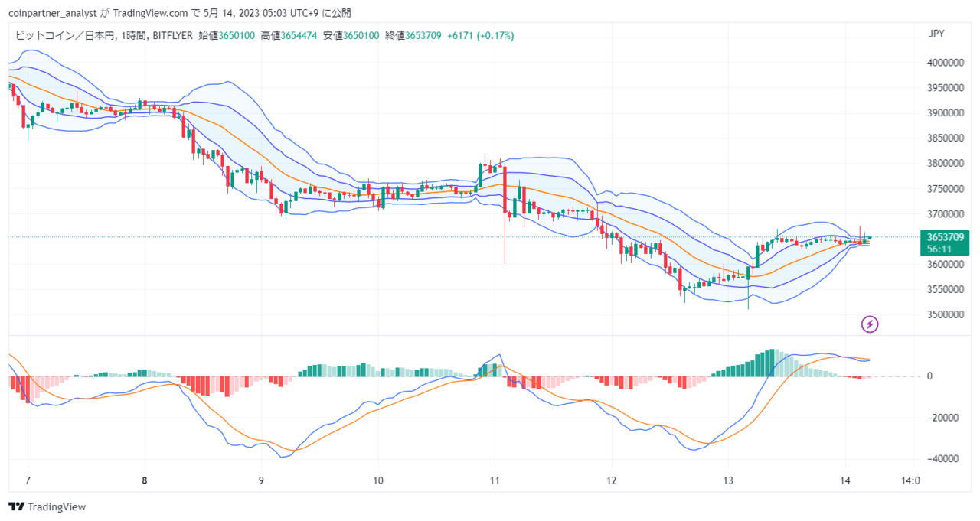Screen dimensions: 980x521
Task: Click the 3600000 price axis label
Action: pyautogui.click(x=946, y=265)
